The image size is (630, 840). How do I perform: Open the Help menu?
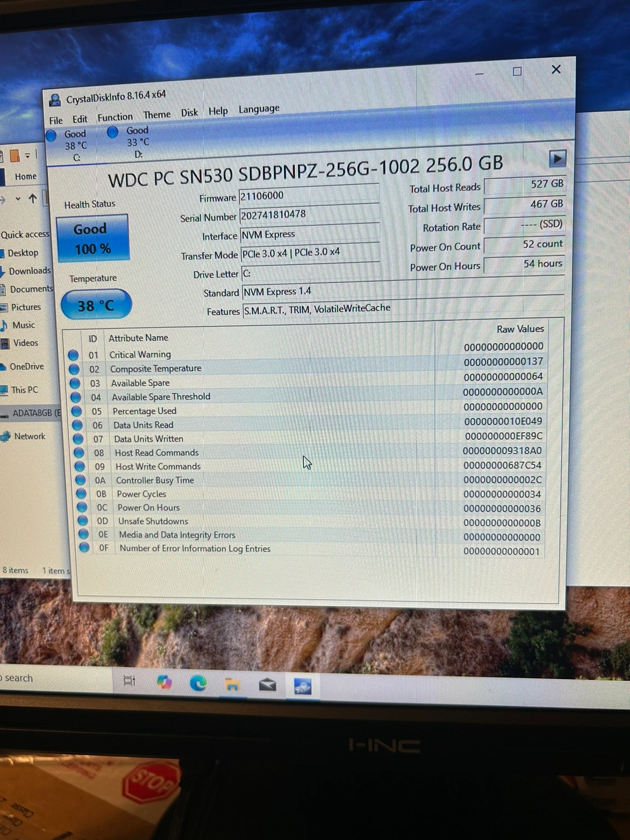tap(218, 111)
